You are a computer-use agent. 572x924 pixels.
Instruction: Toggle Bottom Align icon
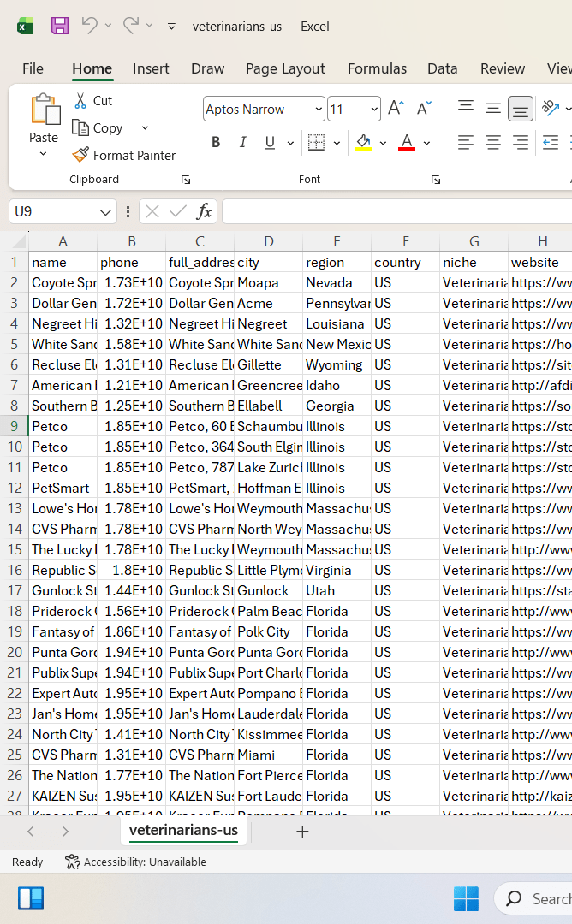coord(520,109)
